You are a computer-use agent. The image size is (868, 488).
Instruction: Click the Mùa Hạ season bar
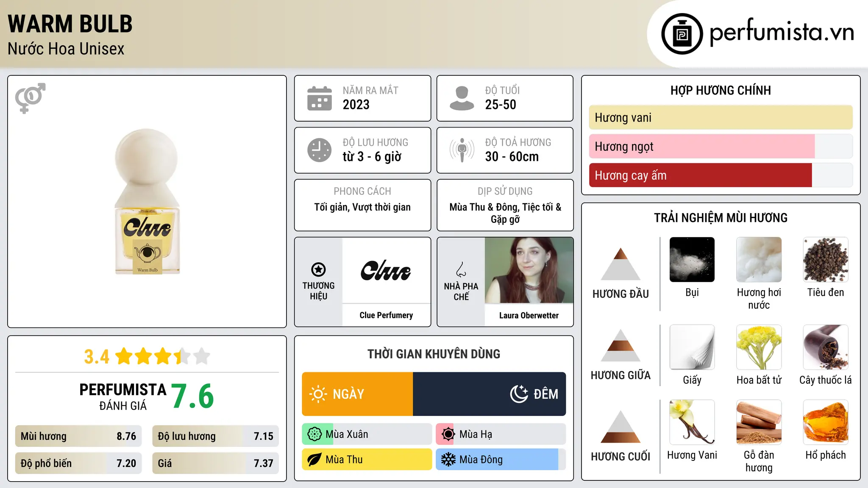(x=501, y=434)
